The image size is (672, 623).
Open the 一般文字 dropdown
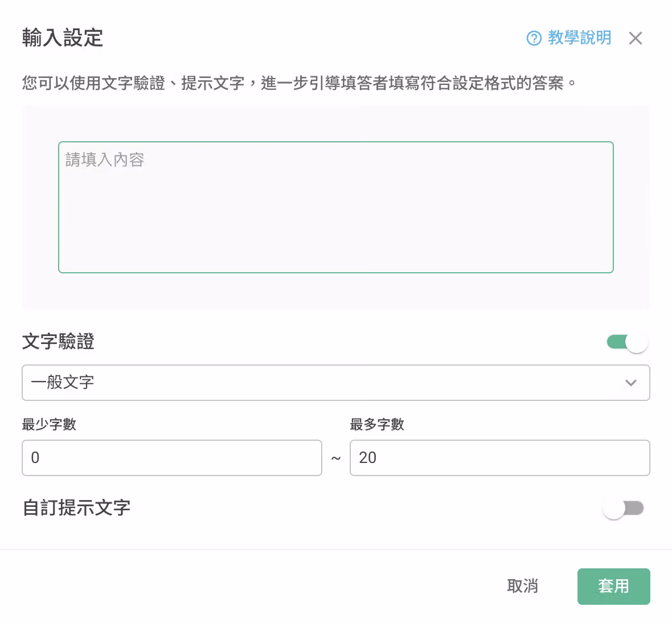coord(336,383)
